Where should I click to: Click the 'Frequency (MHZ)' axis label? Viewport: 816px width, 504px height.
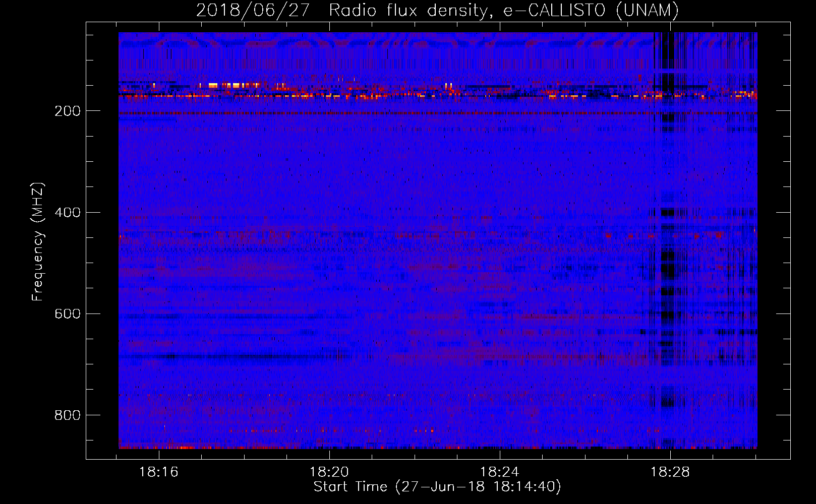(x=37, y=242)
